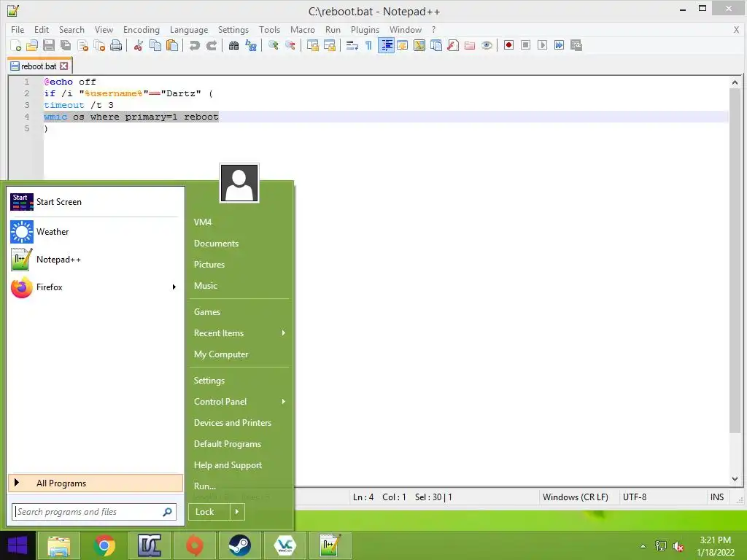747x560 pixels.
Task: Open My Computer from start menu
Action: point(220,354)
